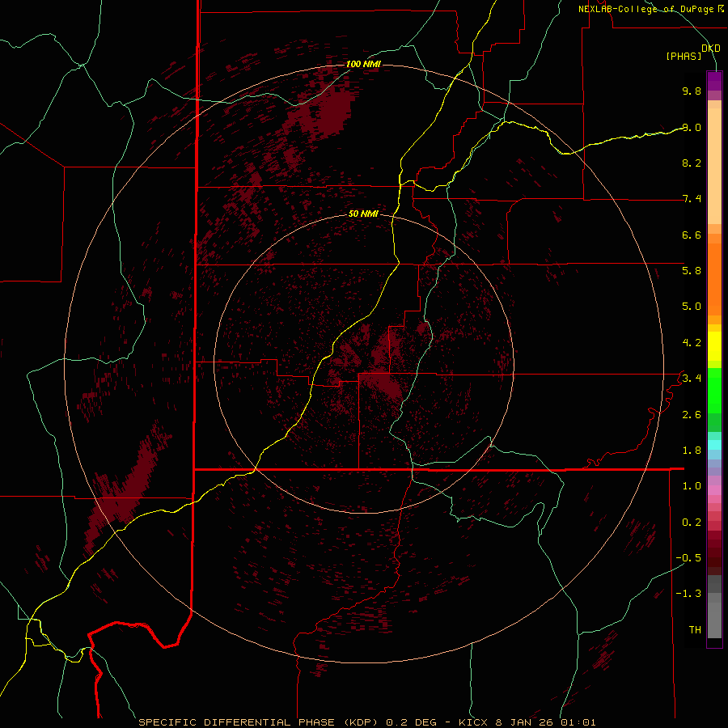Click the TH threshold label
The width and height of the screenshot is (728, 728).
coord(695,630)
